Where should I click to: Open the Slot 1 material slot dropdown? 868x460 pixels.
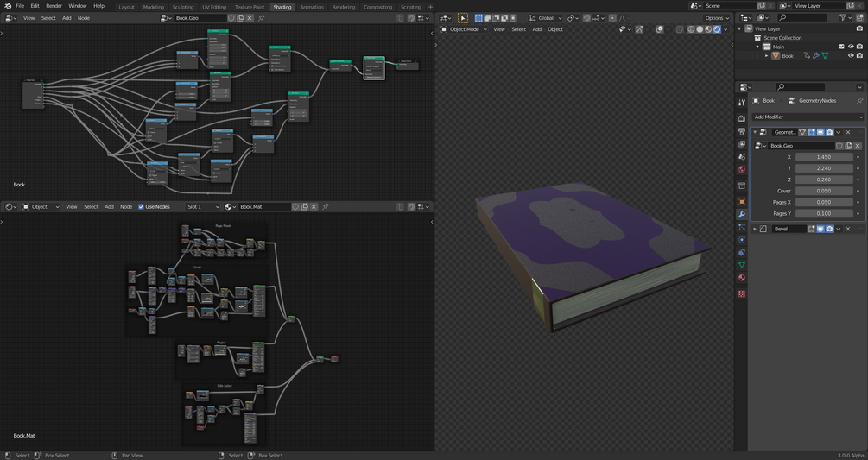pyautogui.click(x=203, y=207)
